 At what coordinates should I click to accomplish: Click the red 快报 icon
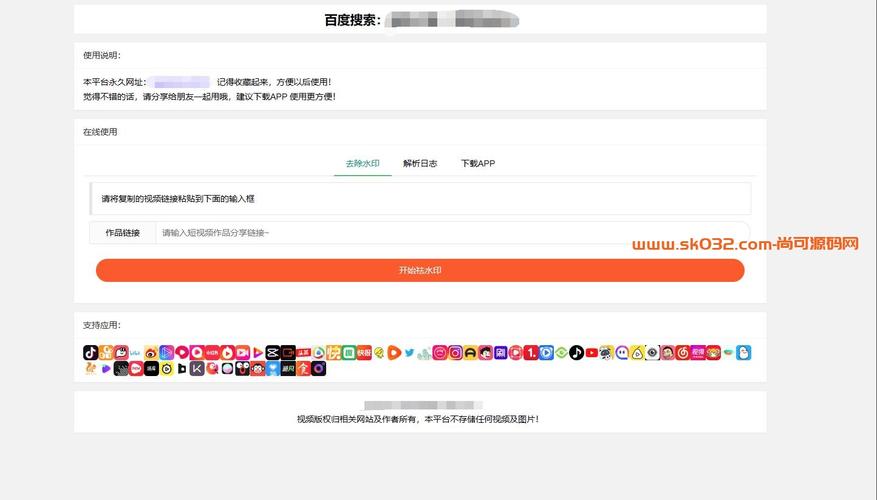[x=364, y=352]
